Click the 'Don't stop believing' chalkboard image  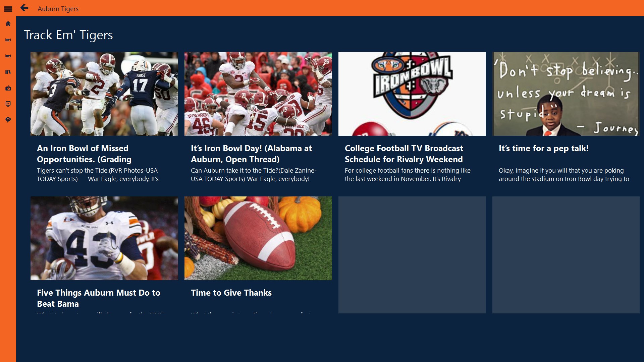tap(566, 94)
